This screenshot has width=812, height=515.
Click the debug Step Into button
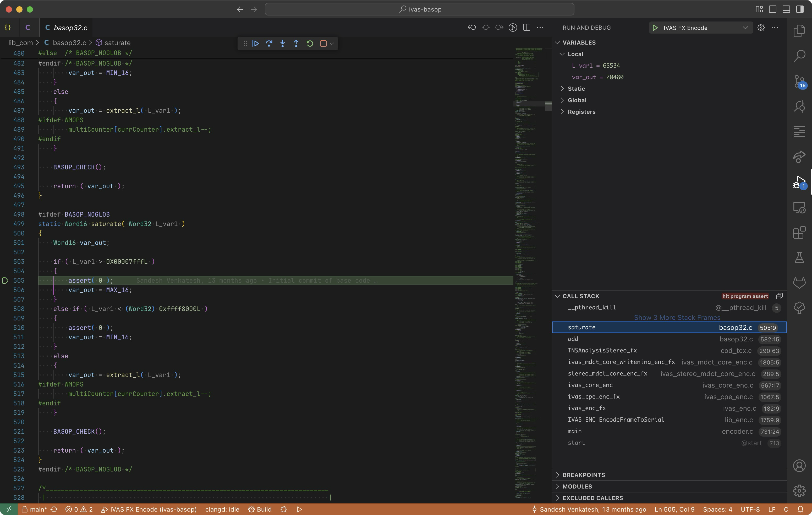[x=283, y=44]
